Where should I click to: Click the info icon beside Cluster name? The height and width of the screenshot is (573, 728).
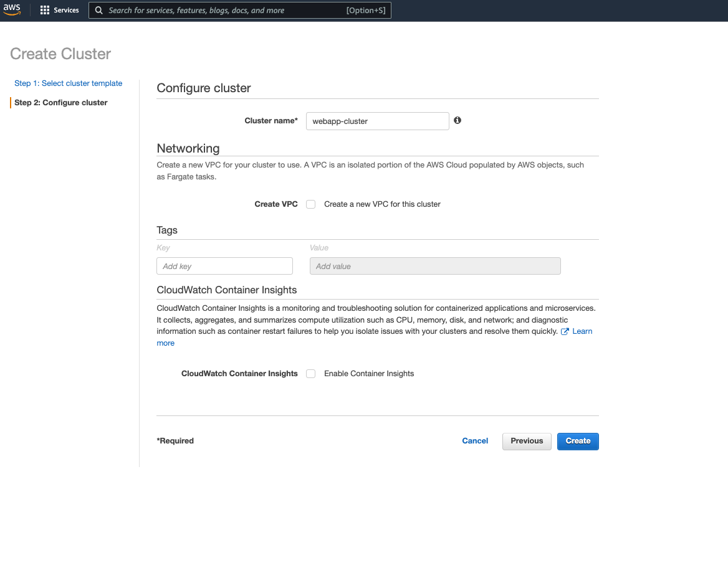[457, 120]
